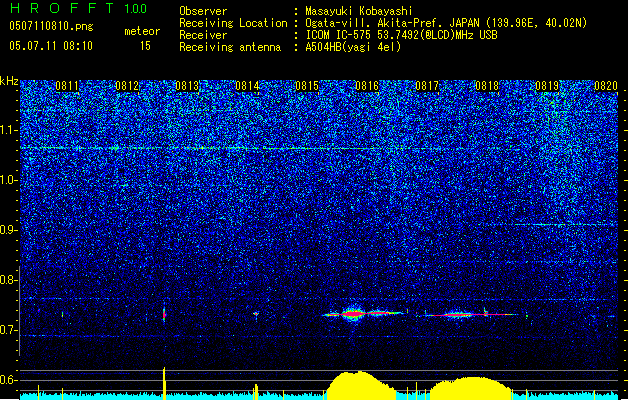629x400 pixels.
Task: Click the meteor count value 15
Action: pos(145,46)
